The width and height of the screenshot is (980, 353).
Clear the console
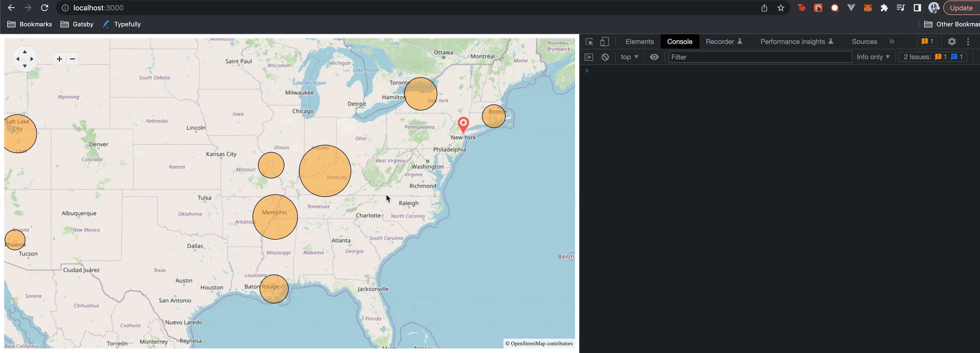click(x=605, y=57)
